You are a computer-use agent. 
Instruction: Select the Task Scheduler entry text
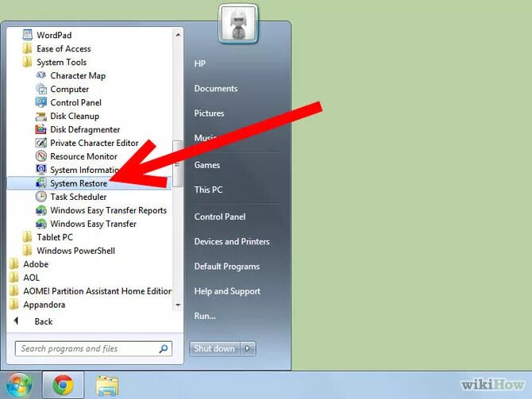coord(79,197)
